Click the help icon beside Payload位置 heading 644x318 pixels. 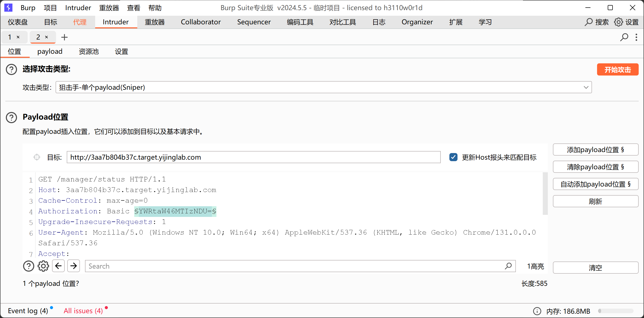[11, 117]
